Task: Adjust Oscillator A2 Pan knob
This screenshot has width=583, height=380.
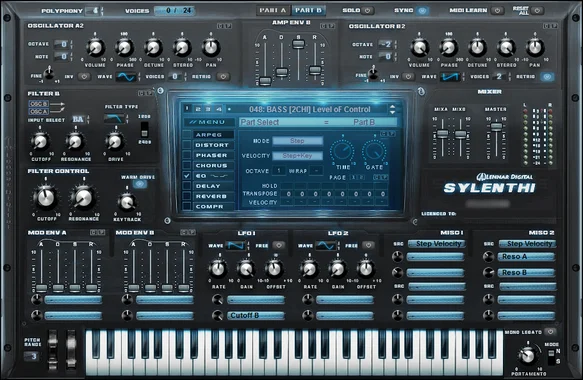Action: click(211, 48)
